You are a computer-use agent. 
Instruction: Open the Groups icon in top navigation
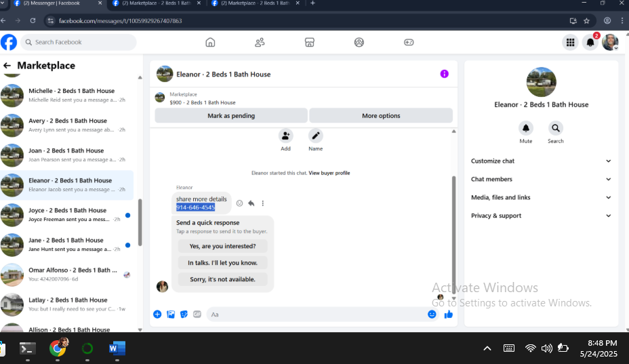click(359, 42)
